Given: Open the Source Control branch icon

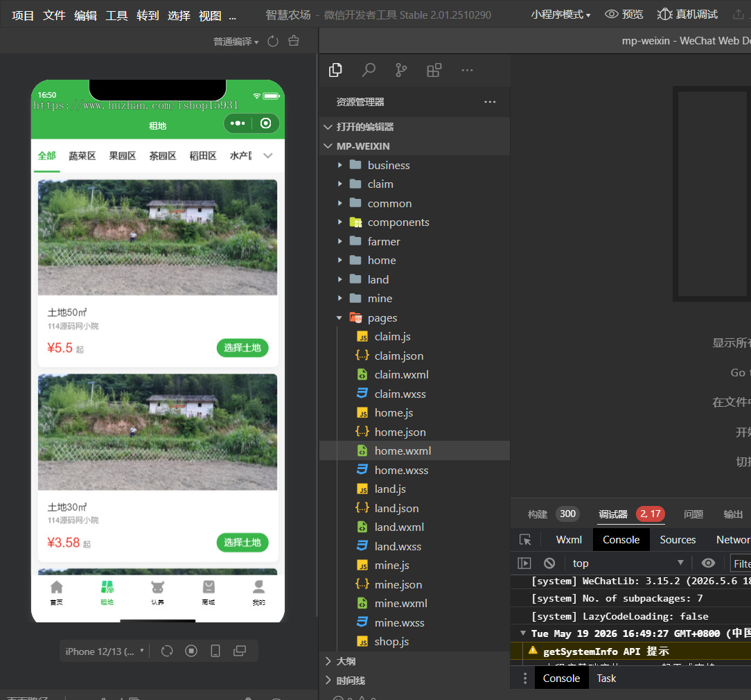Looking at the screenshot, I should tap(401, 70).
